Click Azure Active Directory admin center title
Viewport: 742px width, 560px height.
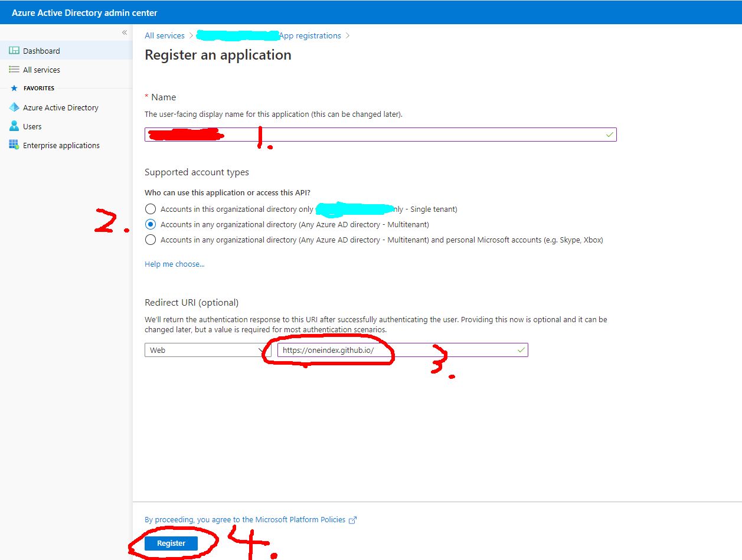click(84, 12)
